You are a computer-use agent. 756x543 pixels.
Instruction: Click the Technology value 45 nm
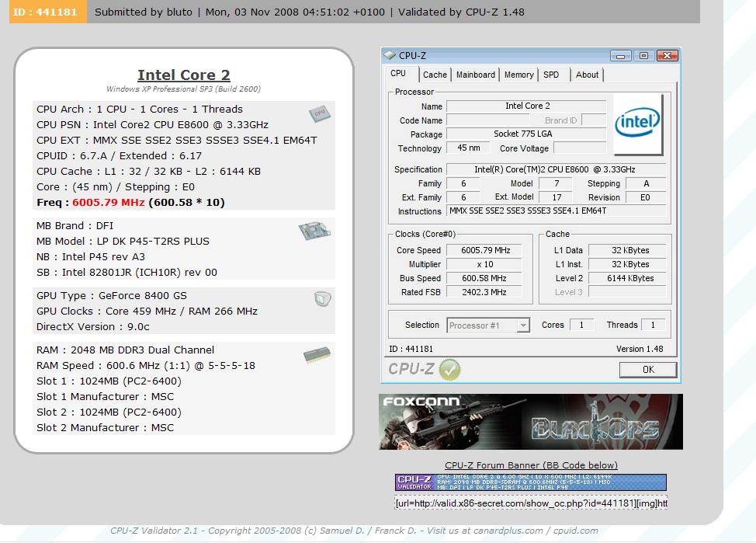(x=468, y=148)
